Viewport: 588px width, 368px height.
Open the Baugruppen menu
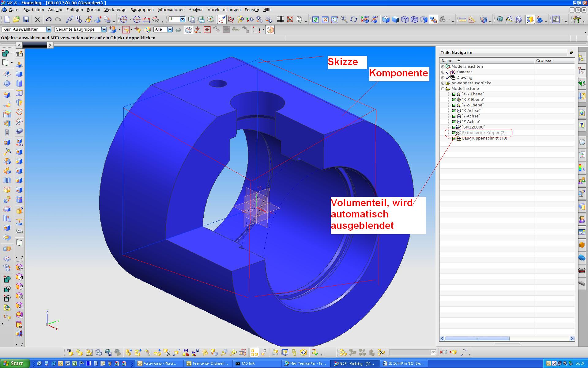point(142,10)
